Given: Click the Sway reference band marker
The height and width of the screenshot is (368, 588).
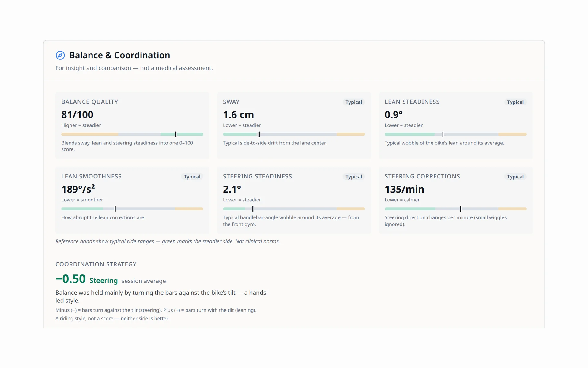Looking at the screenshot, I should click(x=259, y=134).
